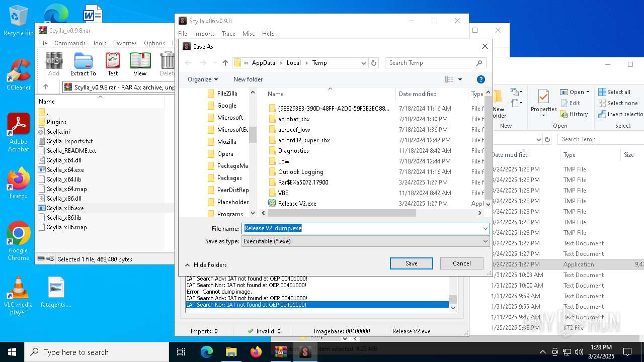Image resolution: width=644 pixels, height=362 pixels.
Task: Click the View icon in WinRAR toolbar
Action: pos(140,64)
